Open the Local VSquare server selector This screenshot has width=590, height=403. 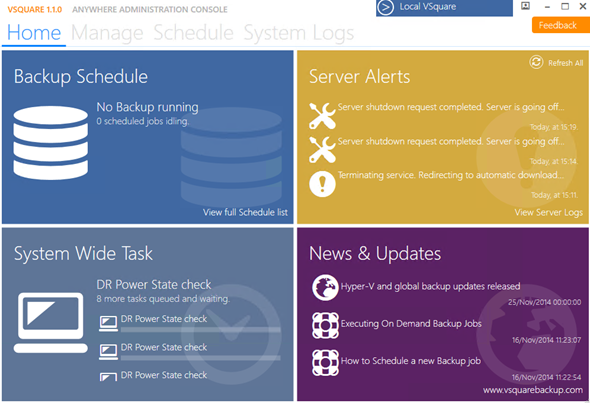coord(444,8)
